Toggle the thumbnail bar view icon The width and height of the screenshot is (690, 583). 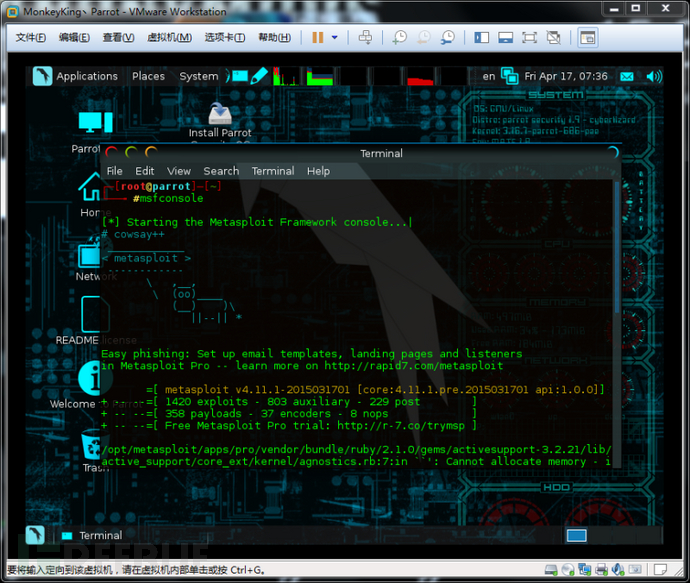[x=505, y=37]
